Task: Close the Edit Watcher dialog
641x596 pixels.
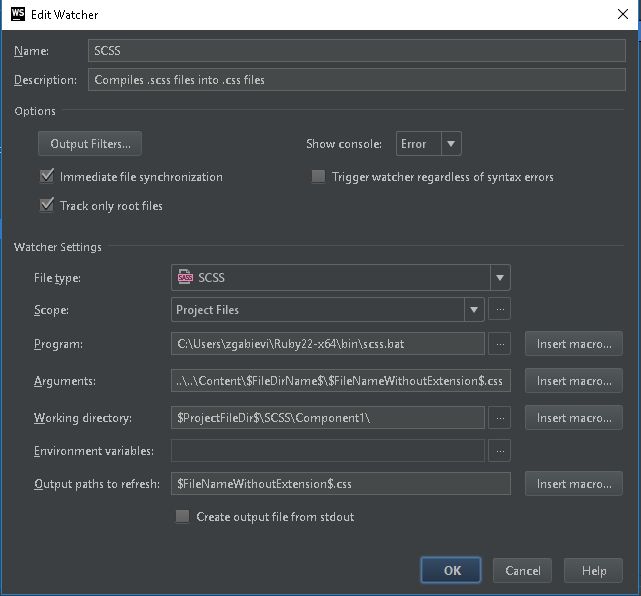Action: [623, 14]
